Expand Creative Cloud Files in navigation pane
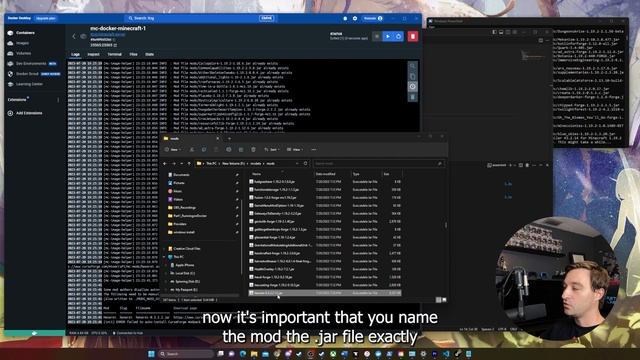 point(164,249)
